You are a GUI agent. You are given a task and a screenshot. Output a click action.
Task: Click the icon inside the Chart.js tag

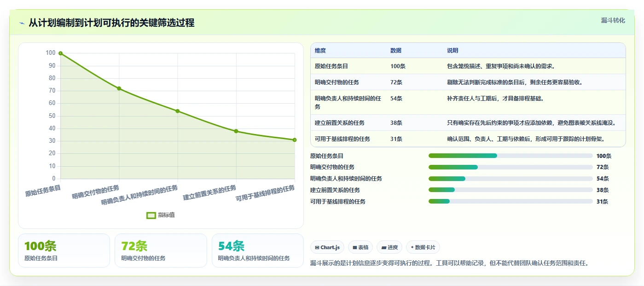pos(317,248)
